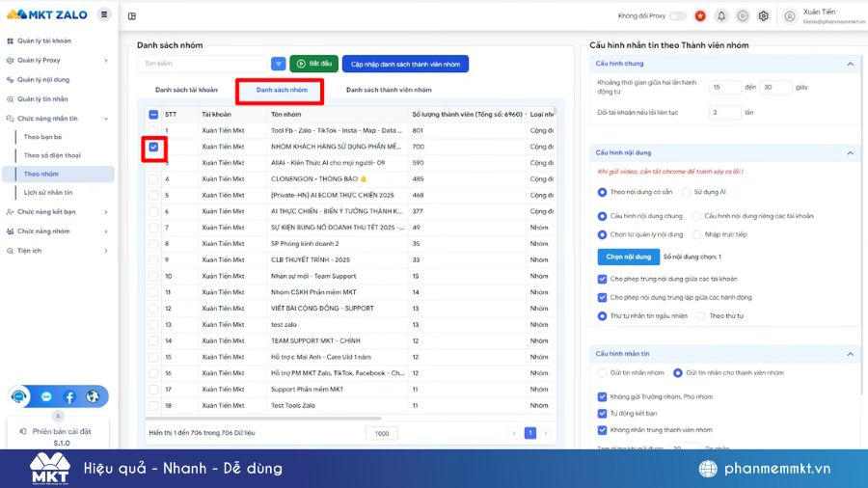This screenshot has width=868, height=488.
Task: Open the notifications bell
Action: click(721, 16)
